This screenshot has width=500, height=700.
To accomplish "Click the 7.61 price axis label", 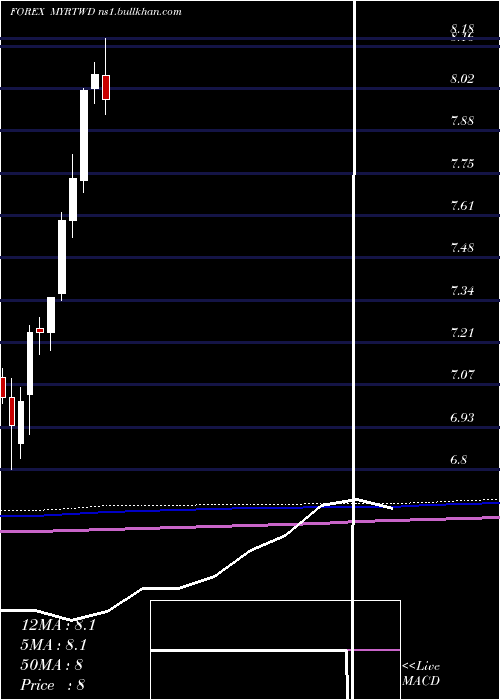I will [462, 206].
